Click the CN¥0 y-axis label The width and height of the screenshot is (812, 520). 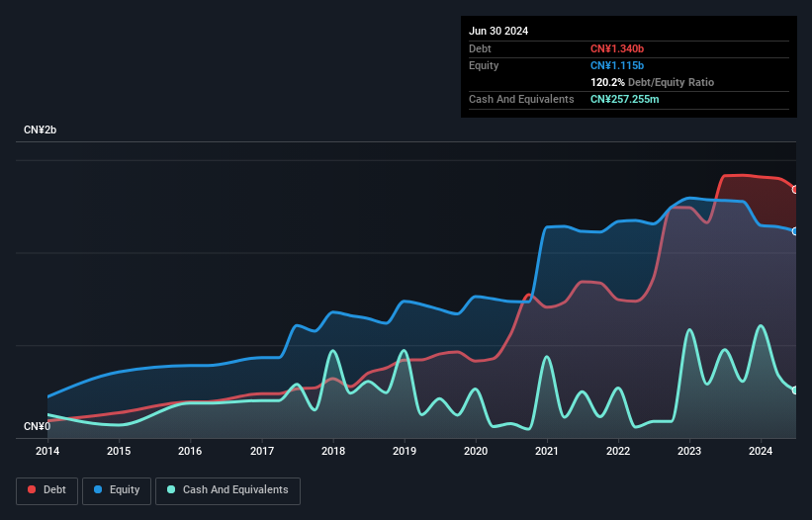[37, 427]
